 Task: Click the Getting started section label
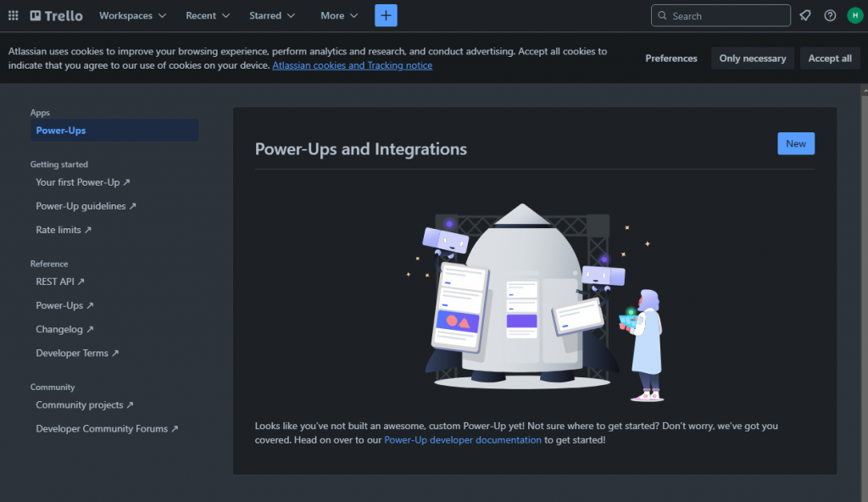pyautogui.click(x=59, y=165)
